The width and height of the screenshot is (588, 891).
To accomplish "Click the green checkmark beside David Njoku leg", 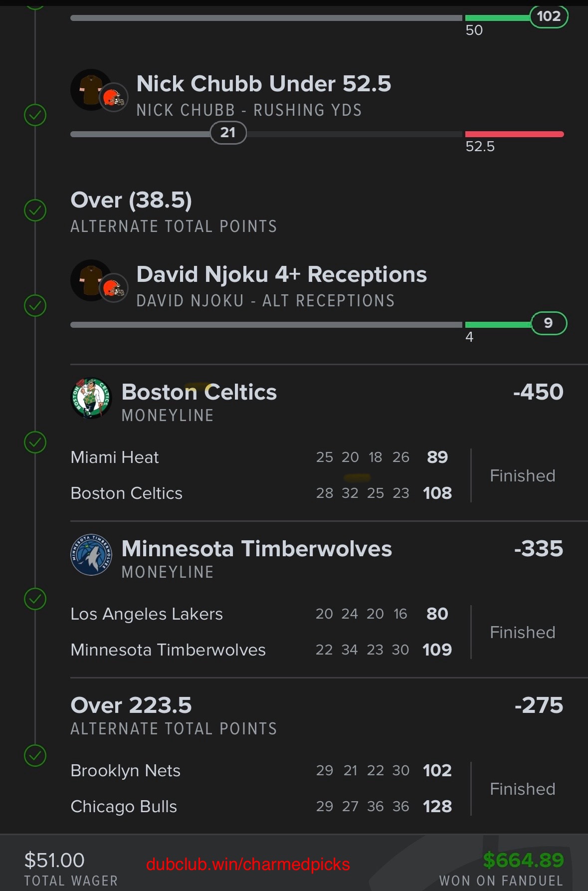I will pos(35,306).
